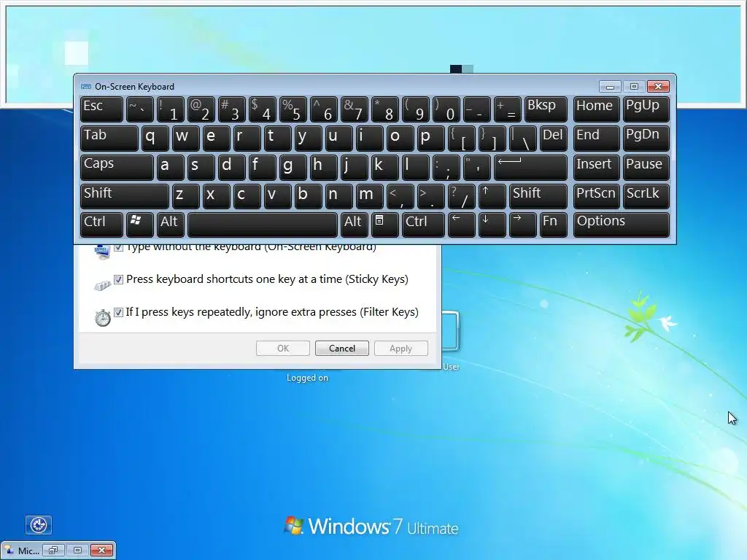Screen dimensions: 747x560
Task: Click the semicolon colon key
Action: coord(446,167)
